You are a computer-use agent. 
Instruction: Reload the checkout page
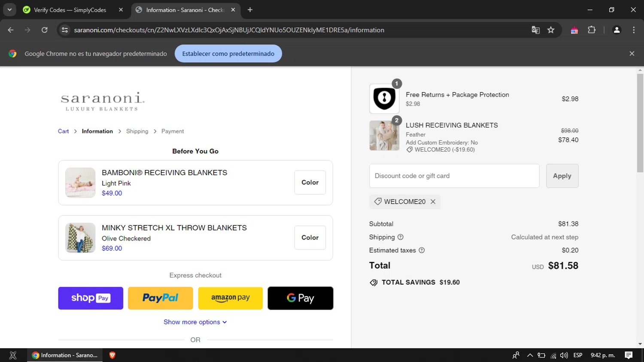coord(44,30)
